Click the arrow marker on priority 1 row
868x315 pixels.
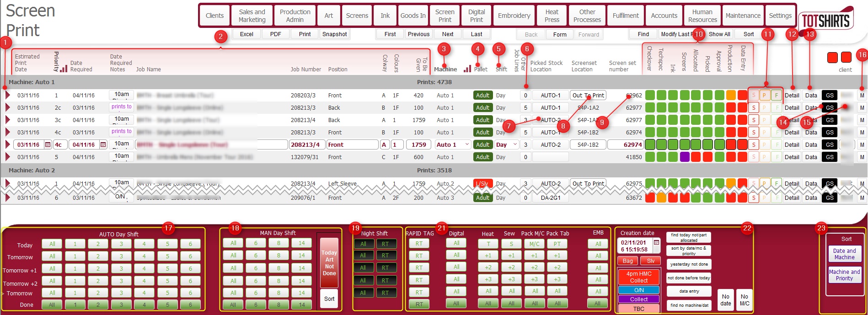[7, 96]
